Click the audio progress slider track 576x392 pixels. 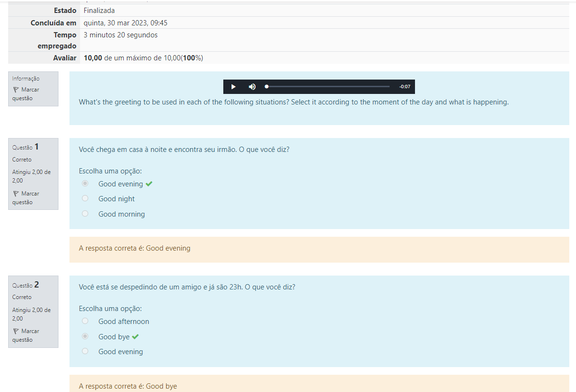pos(328,87)
